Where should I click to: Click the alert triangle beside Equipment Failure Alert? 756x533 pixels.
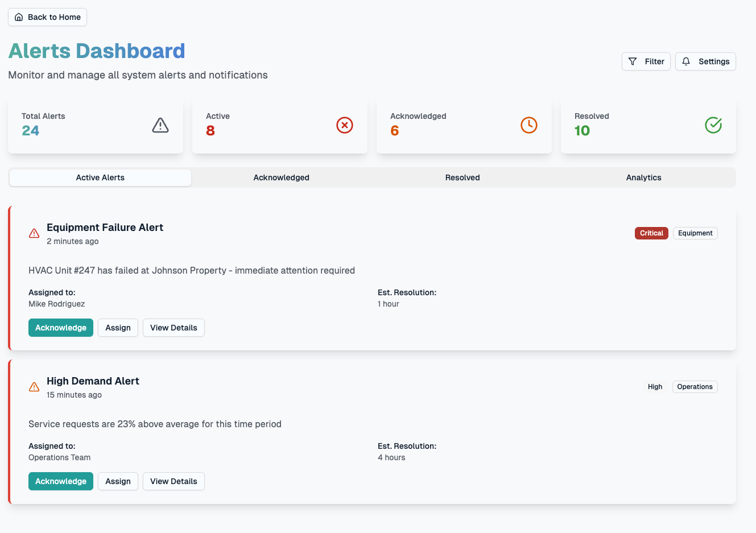34,233
